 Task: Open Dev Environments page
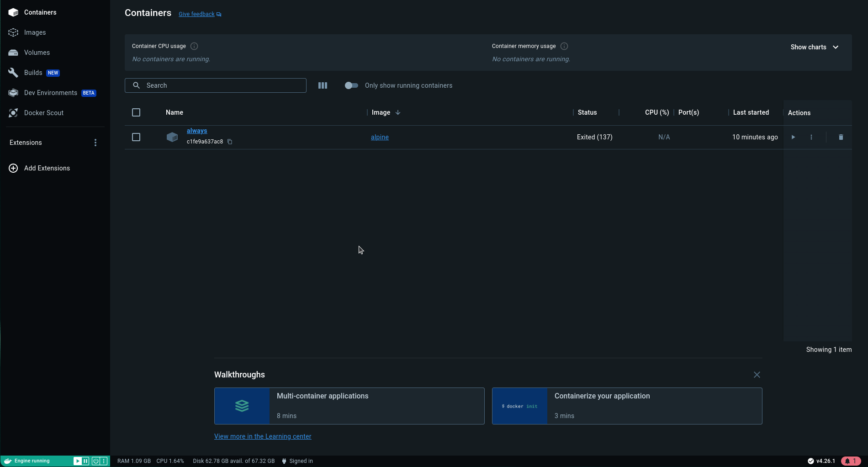(x=55, y=93)
